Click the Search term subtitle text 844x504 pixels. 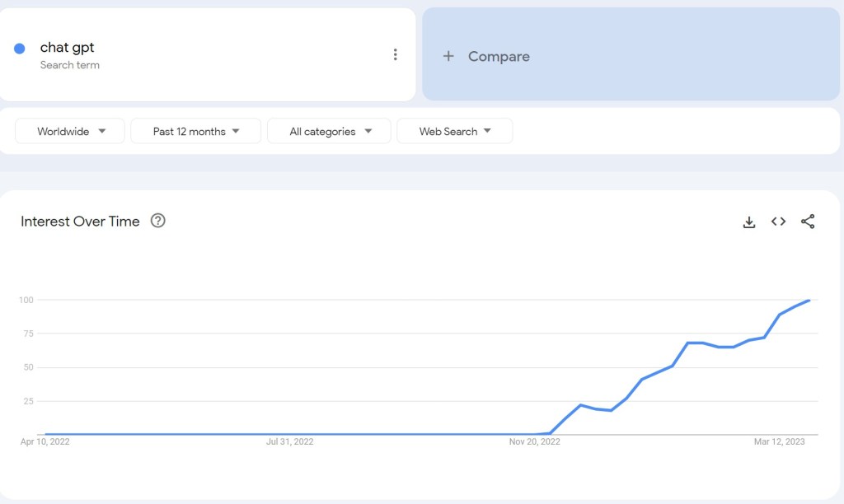click(x=69, y=65)
